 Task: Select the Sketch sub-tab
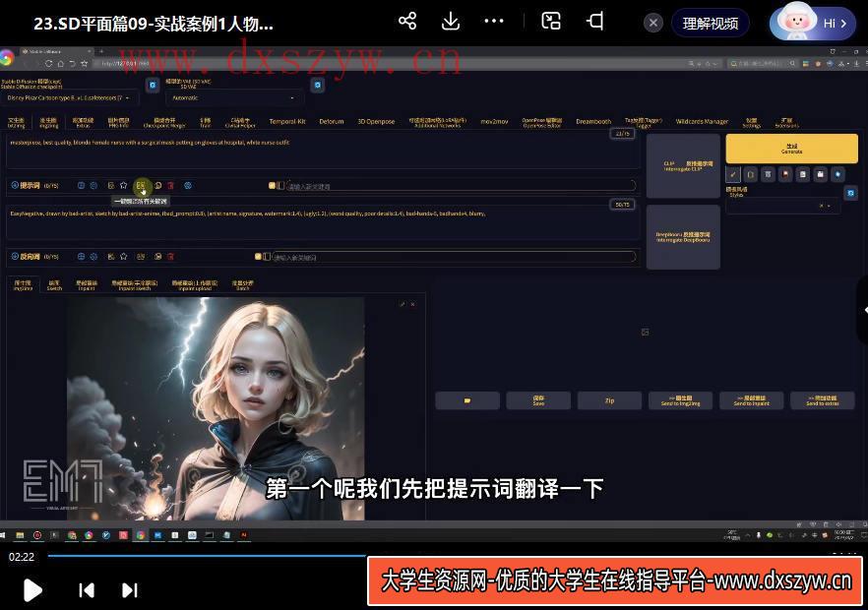click(x=54, y=285)
